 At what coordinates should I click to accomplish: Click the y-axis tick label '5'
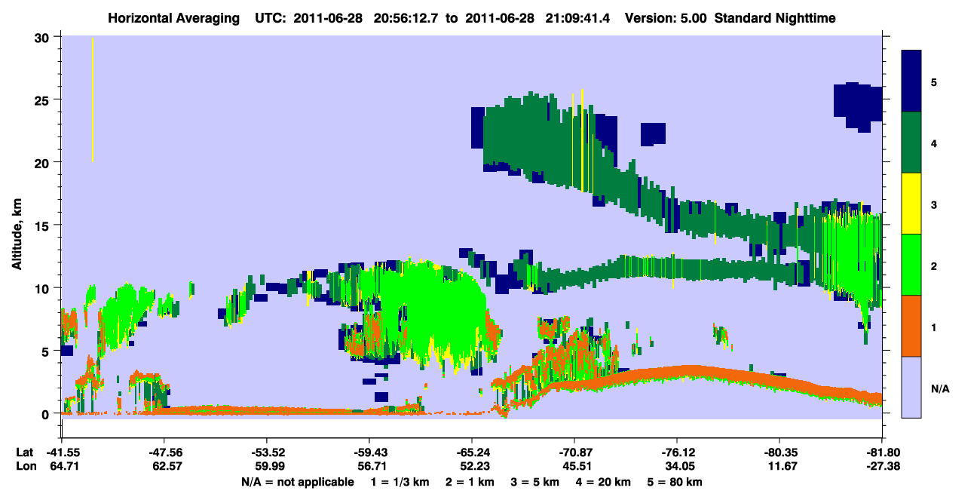point(47,351)
